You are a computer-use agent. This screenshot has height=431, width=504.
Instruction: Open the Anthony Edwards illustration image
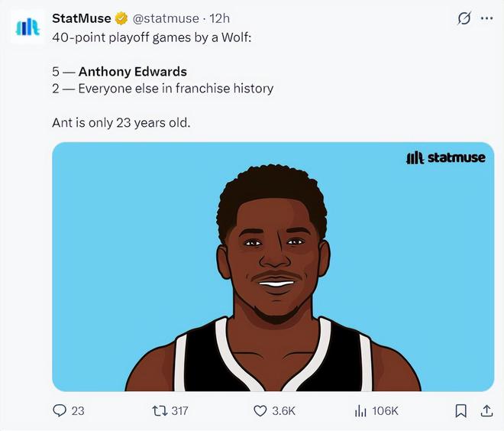click(x=273, y=267)
